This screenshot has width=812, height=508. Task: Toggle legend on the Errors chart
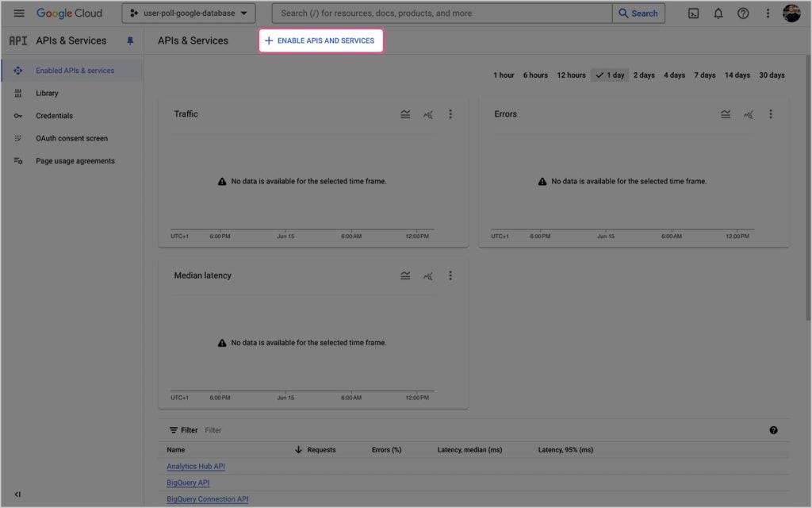pos(726,114)
